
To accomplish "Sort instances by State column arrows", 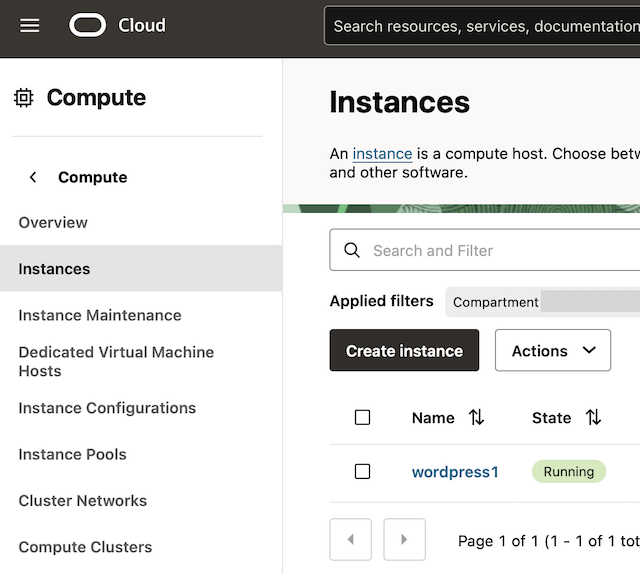I will [593, 418].
